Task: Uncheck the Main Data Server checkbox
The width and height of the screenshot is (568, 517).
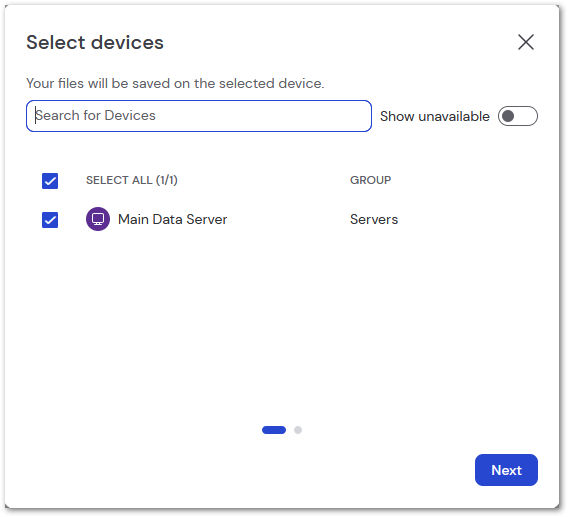Action: [x=50, y=220]
